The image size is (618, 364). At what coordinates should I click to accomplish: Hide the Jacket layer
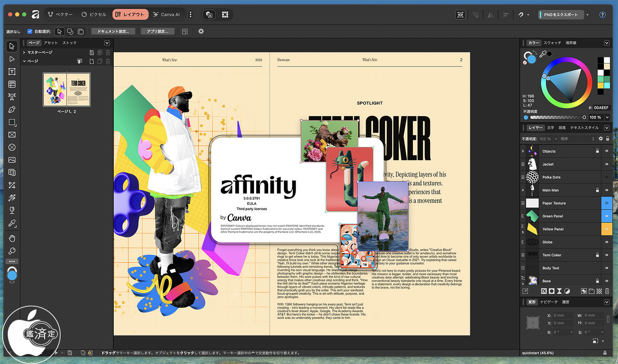coord(606,164)
